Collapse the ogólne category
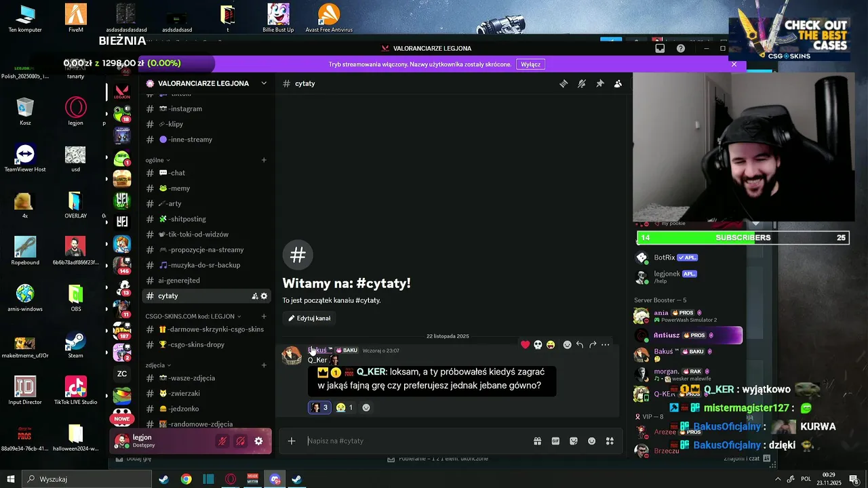 (x=157, y=160)
